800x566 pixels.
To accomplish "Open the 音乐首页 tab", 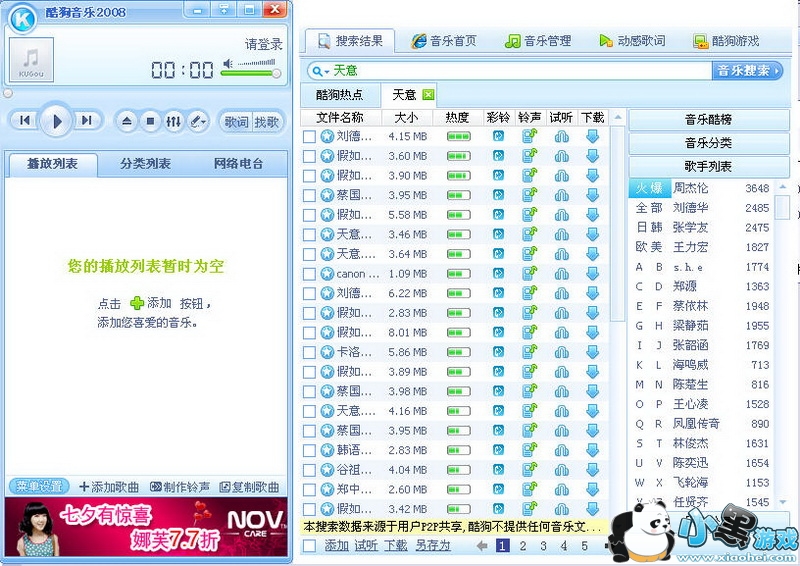I will [x=444, y=41].
